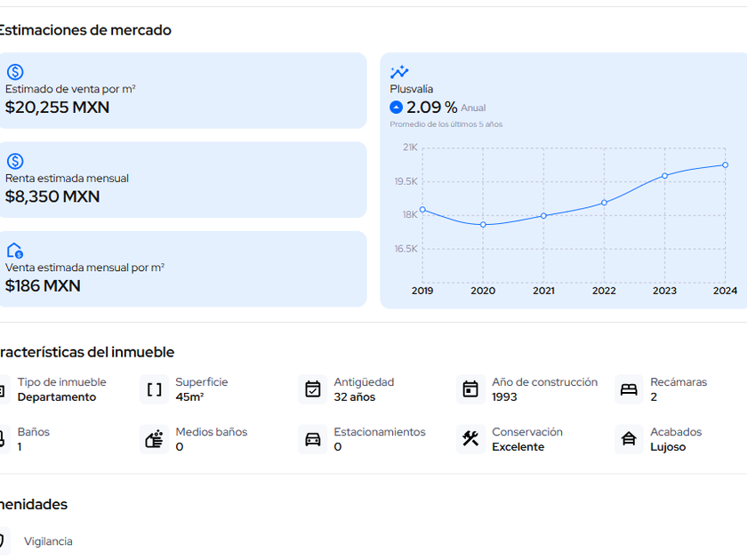Screen dimensions: 747x560
Task: Click the $8,350 MXN rent estimate value
Action: 52,196
